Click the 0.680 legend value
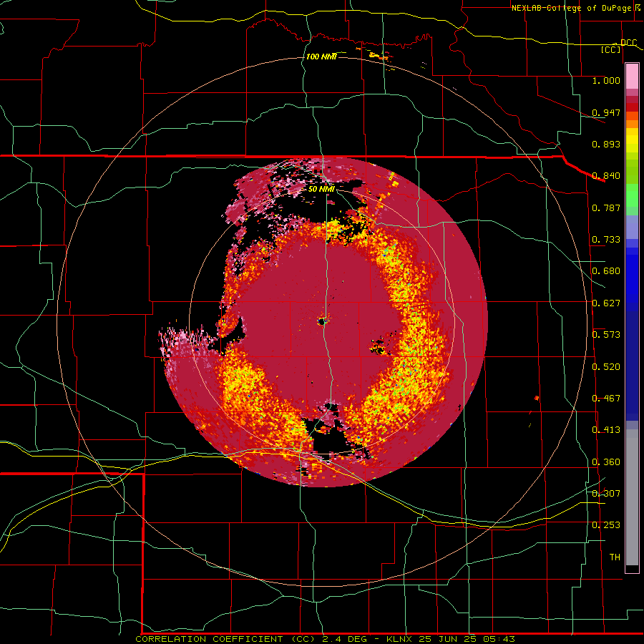644x644 pixels. point(606,271)
